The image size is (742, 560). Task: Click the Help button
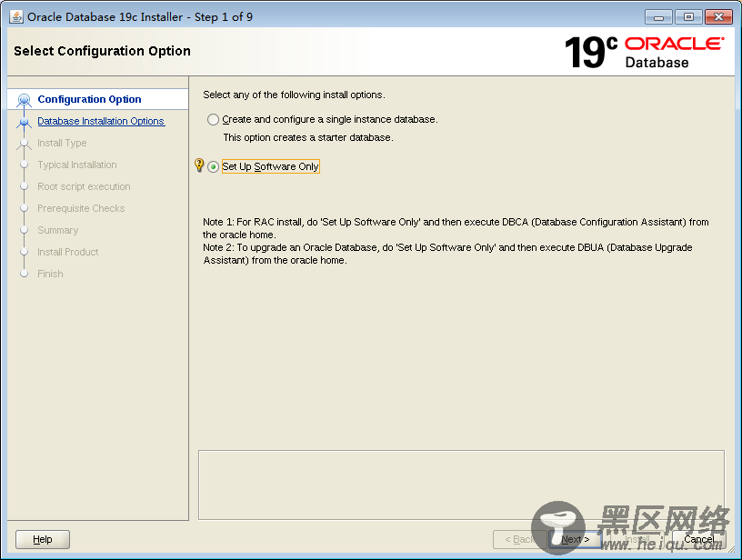(43, 539)
